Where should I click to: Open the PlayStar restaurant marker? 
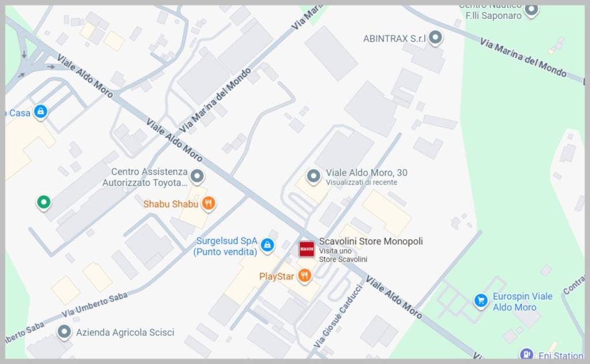point(304,276)
